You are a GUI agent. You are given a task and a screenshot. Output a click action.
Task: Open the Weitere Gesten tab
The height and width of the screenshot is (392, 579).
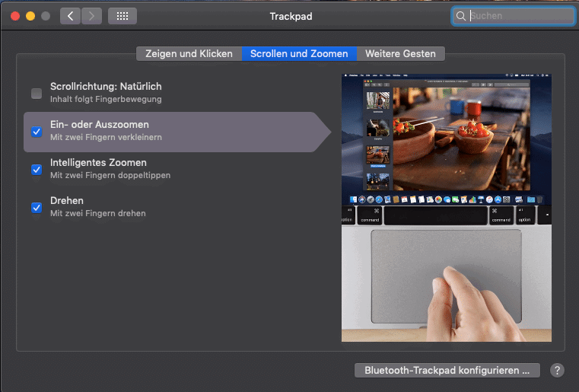(400, 54)
